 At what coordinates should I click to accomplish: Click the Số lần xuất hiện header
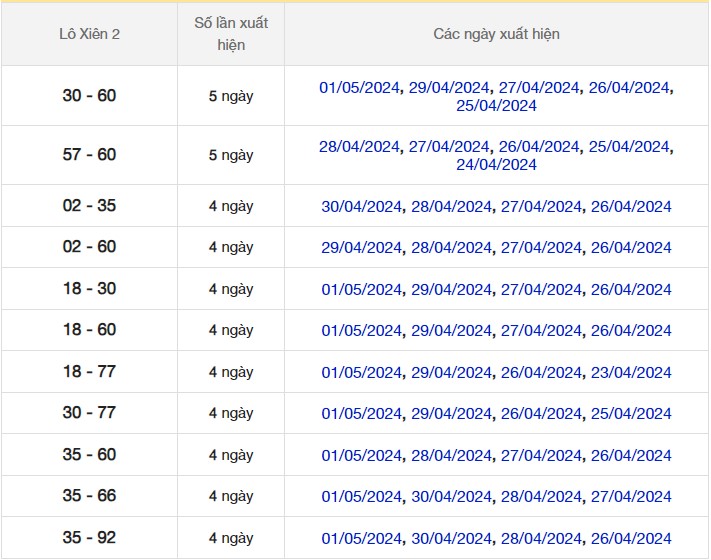(x=230, y=34)
